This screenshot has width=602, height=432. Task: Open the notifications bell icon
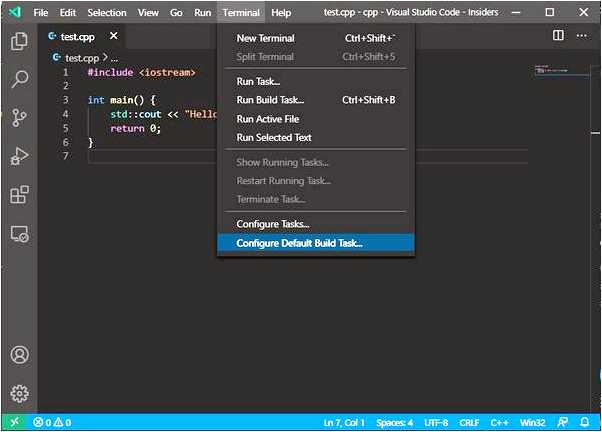point(584,422)
